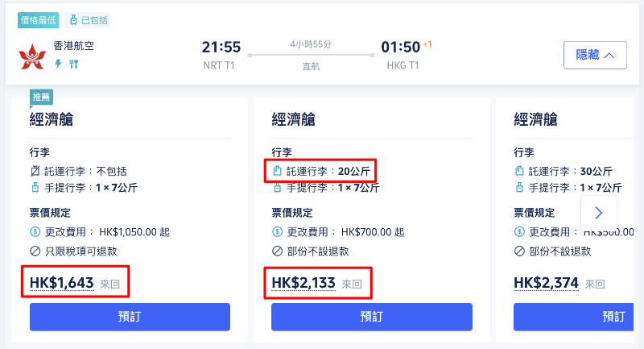Click the carry-on icon in second fare card
The width and height of the screenshot is (644, 349).
(x=277, y=188)
